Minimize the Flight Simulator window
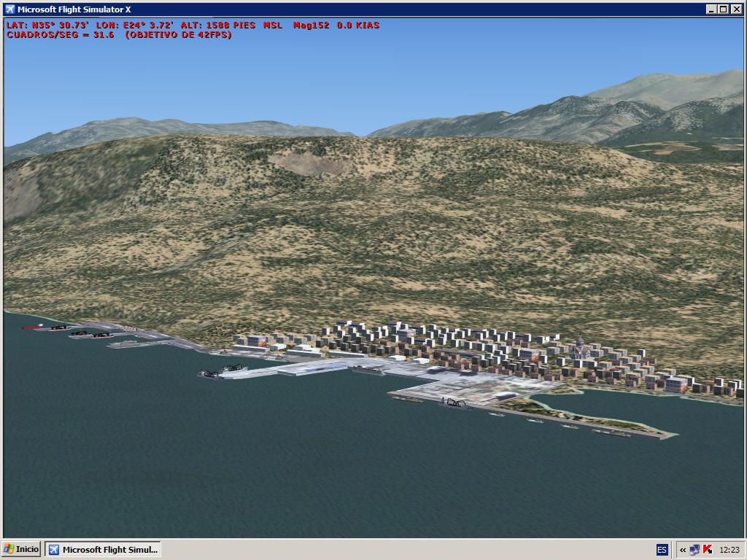 (x=711, y=9)
